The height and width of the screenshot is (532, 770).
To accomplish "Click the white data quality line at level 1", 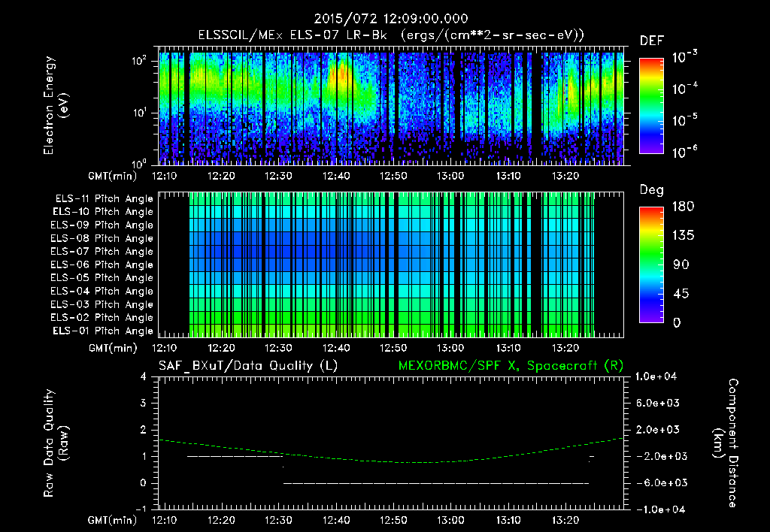I will (235, 456).
